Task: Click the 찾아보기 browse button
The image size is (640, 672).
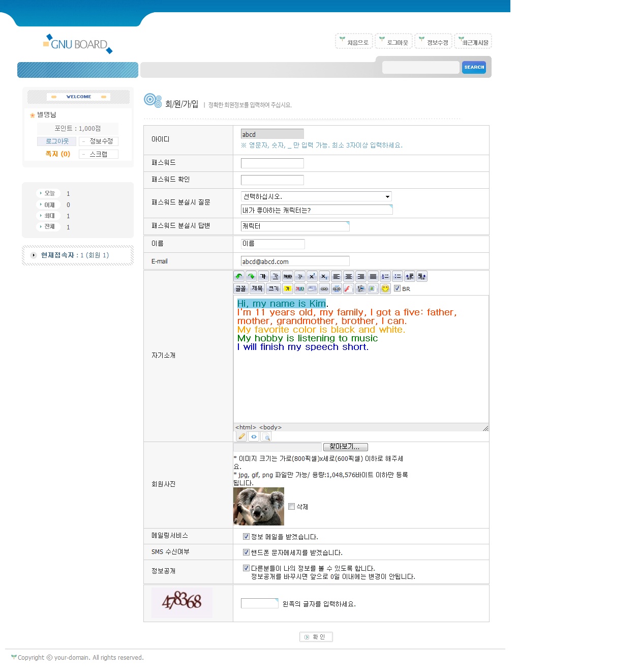Action: tap(345, 447)
